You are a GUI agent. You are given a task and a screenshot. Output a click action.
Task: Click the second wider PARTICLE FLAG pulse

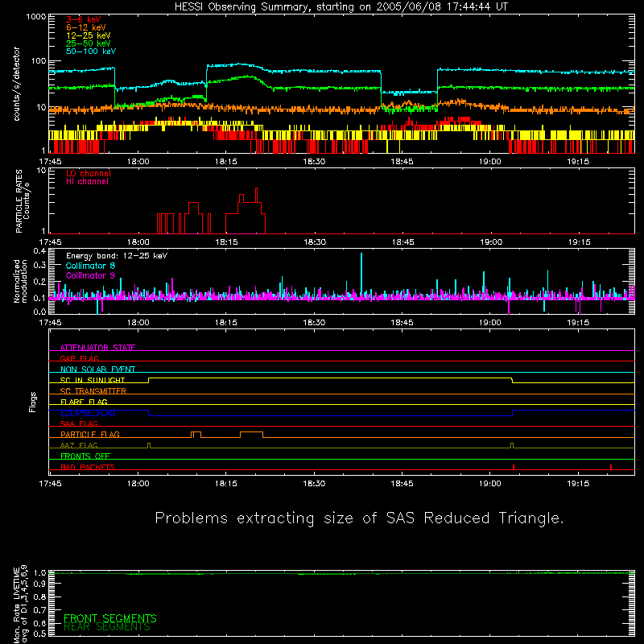point(251,434)
